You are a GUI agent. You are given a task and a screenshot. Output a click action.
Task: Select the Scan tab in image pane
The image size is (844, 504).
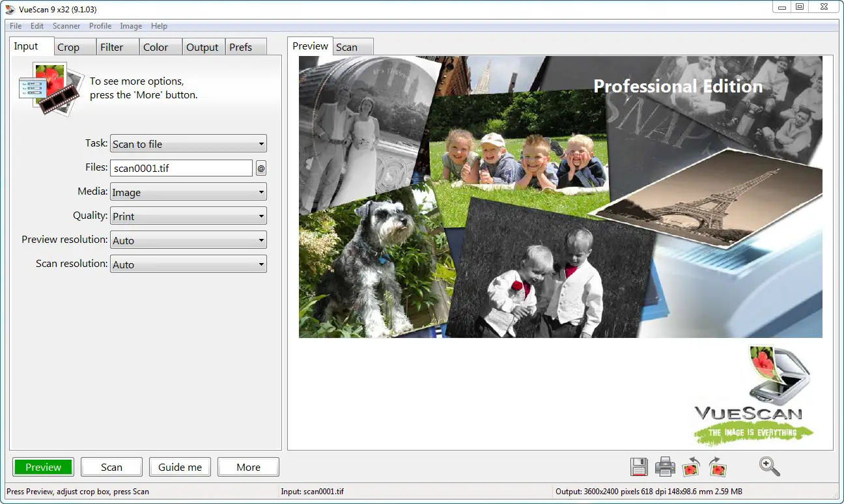[x=354, y=47]
